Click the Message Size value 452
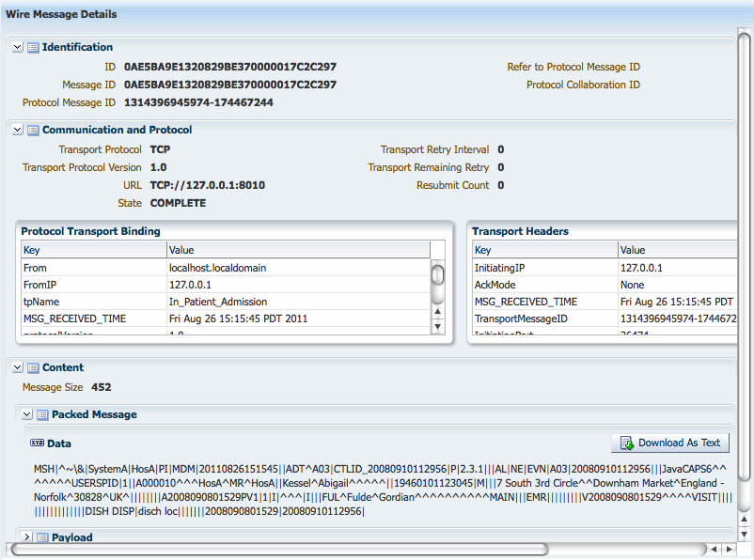The height and width of the screenshot is (560, 754). tap(101, 387)
